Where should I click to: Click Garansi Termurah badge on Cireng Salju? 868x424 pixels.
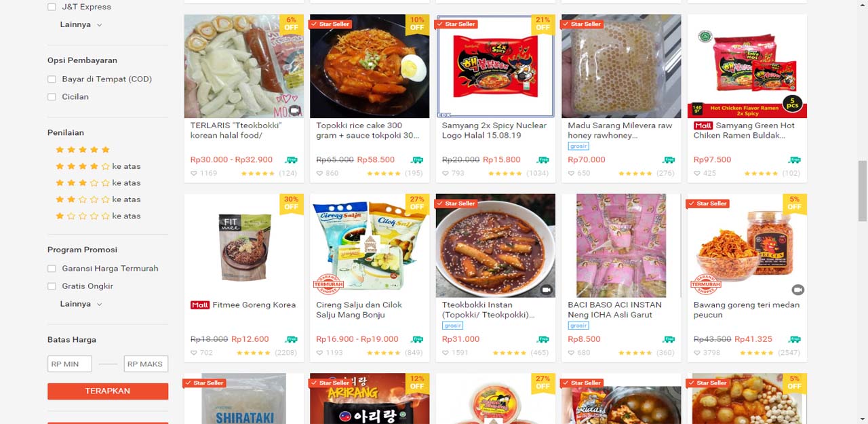point(328,284)
